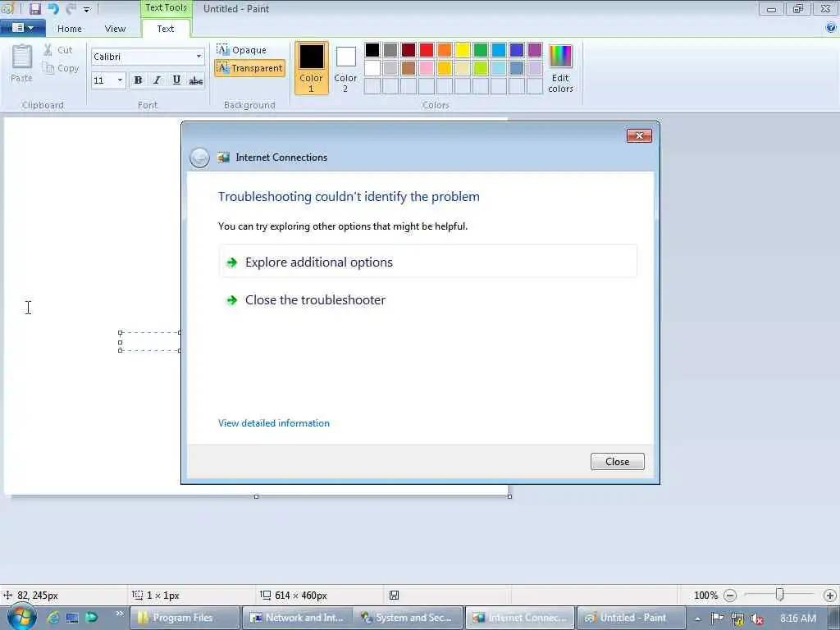
Task: Click the Undo arrow in the Paint title bar
Action: [x=53, y=8]
